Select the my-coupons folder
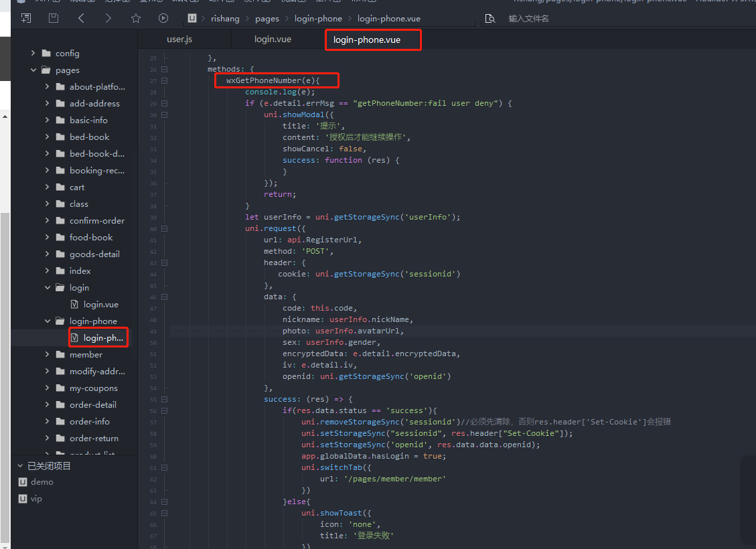Image resolution: width=756 pixels, height=549 pixels. [94, 388]
